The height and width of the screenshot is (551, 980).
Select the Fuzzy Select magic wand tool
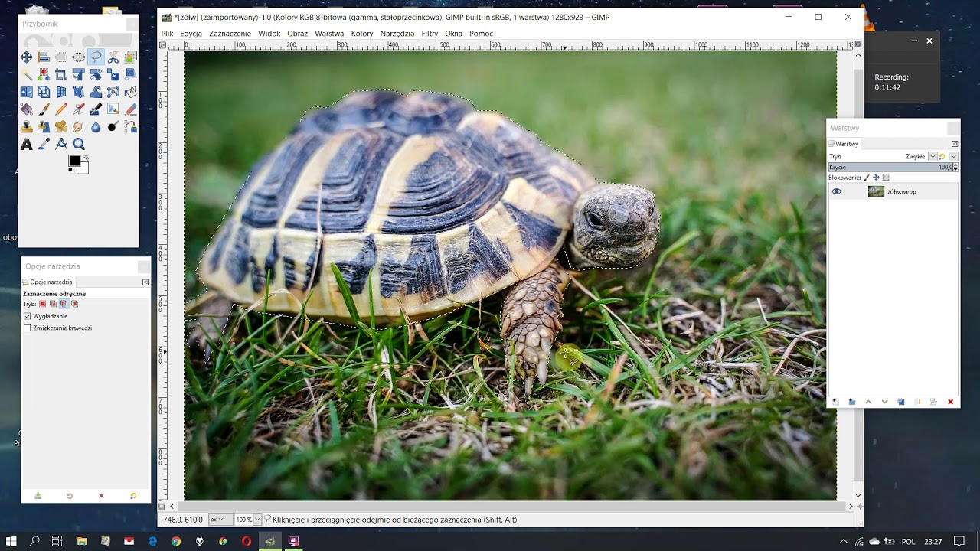coord(27,74)
